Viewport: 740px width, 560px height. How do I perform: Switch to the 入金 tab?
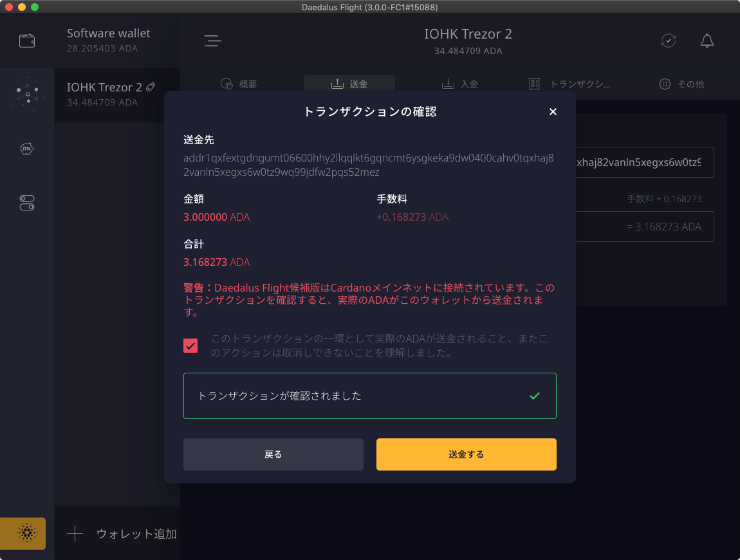click(459, 84)
